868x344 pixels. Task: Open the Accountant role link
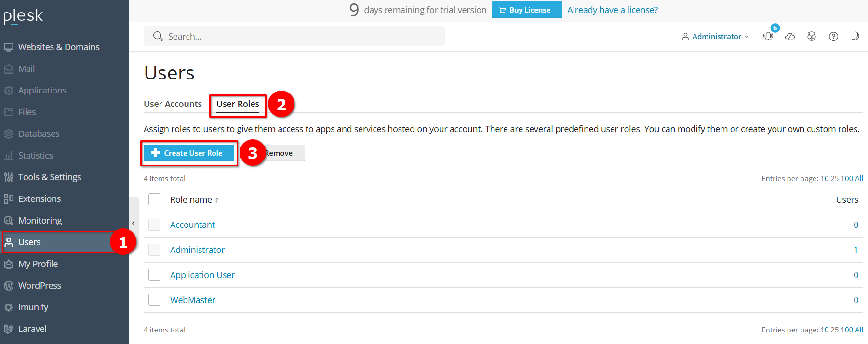click(192, 225)
